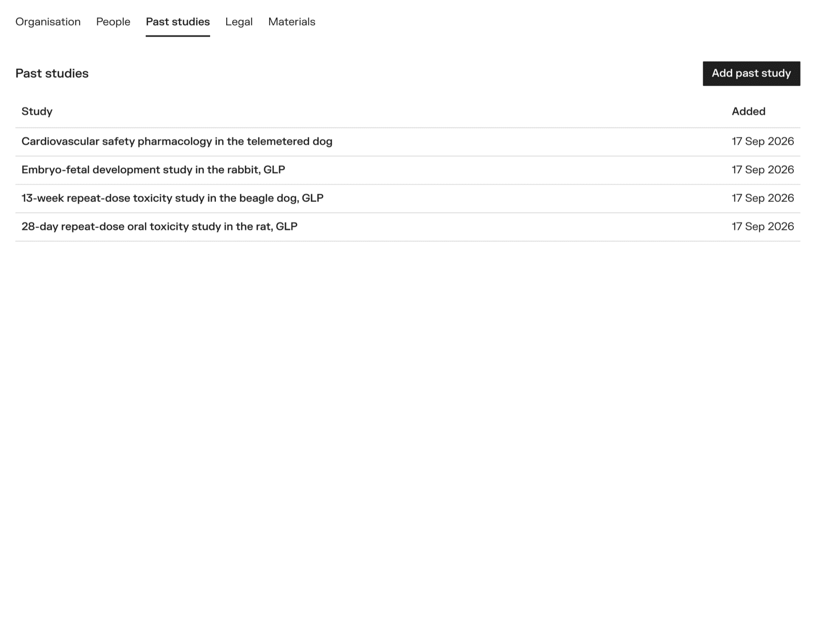Select 28-day repeat-dose oral toxicity rat study

point(159,227)
